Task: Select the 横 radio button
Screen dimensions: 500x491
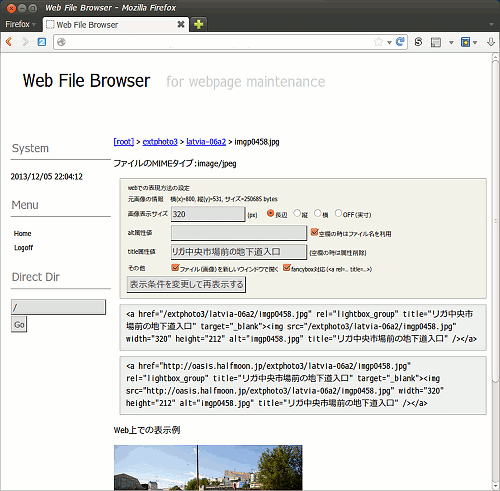Action: pos(318,213)
